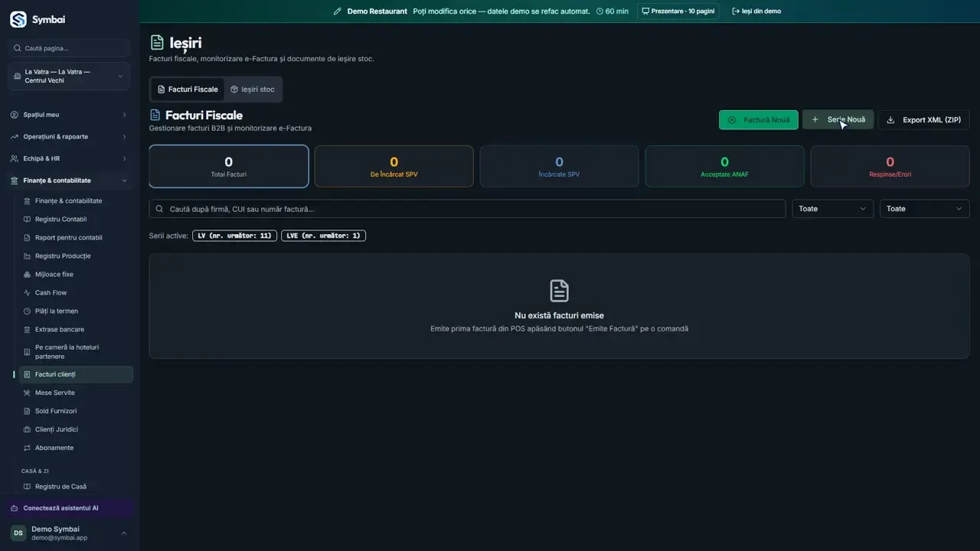The width and height of the screenshot is (980, 551).
Task: Open Raport pentru contabili sidebar item
Action: (76, 238)
